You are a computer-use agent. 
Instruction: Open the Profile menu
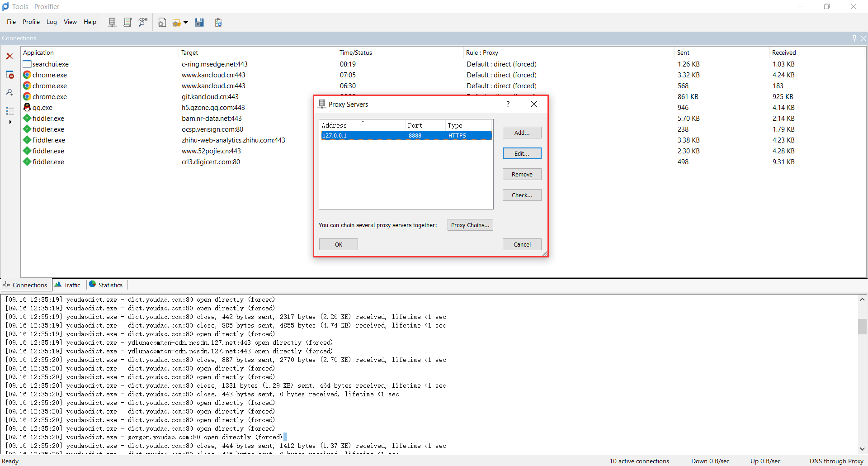pos(31,22)
